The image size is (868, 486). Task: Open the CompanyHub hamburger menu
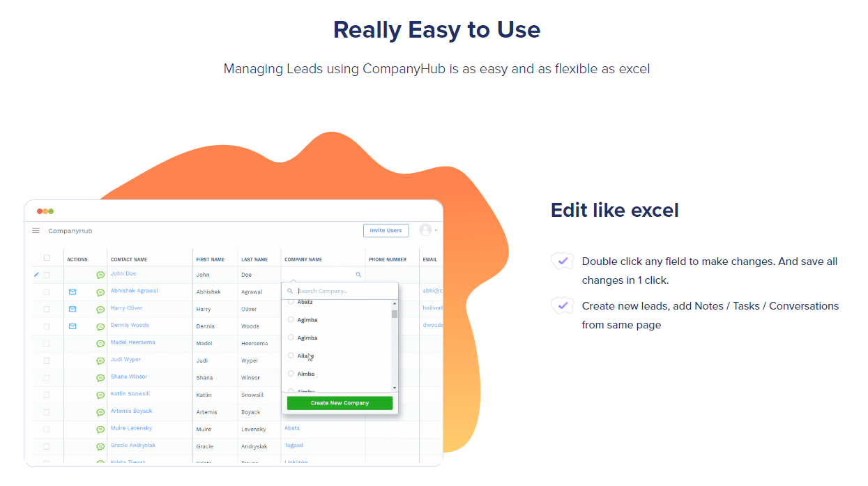pos(36,231)
